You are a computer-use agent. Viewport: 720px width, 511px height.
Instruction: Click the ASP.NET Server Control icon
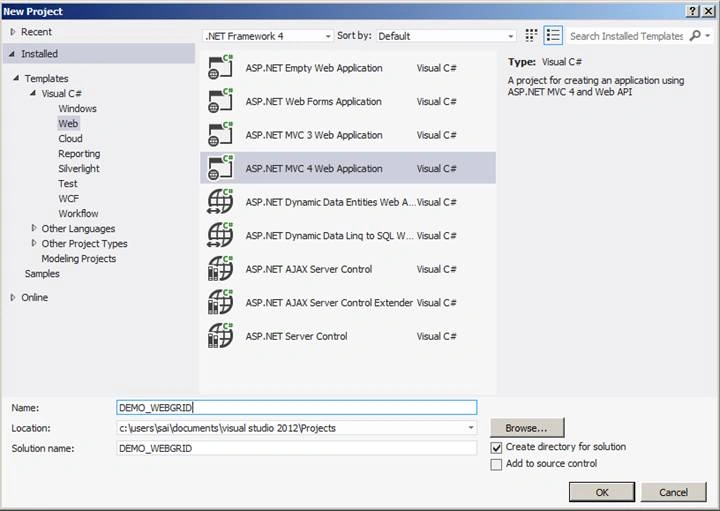tap(220, 336)
